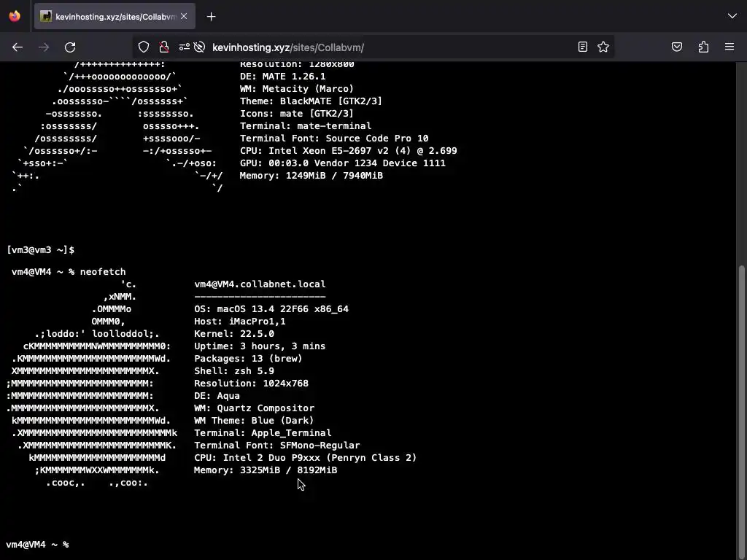This screenshot has width=747, height=560.
Task: Click 'WM Theme: Blue (Dark)' line
Action: 254,421
